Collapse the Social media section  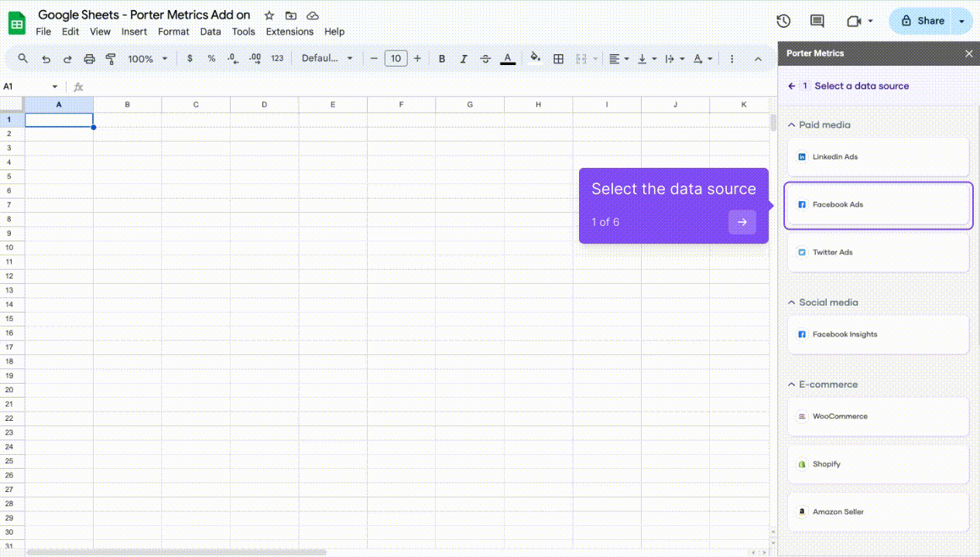point(791,302)
